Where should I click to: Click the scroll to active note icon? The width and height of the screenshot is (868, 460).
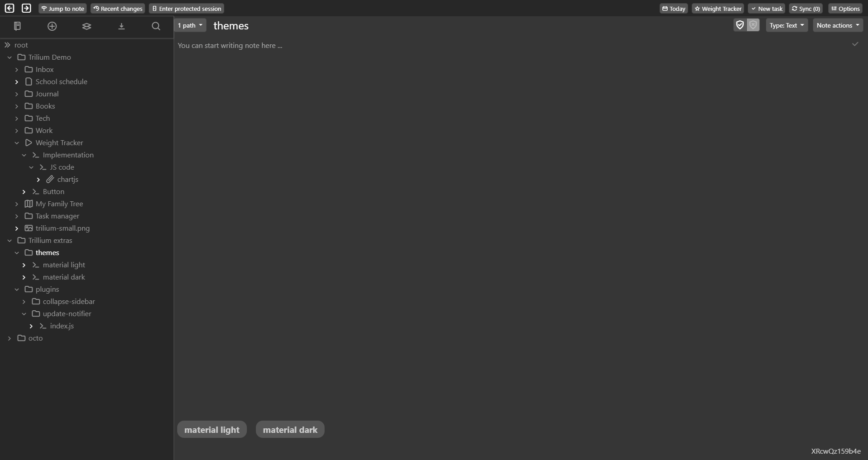(121, 26)
